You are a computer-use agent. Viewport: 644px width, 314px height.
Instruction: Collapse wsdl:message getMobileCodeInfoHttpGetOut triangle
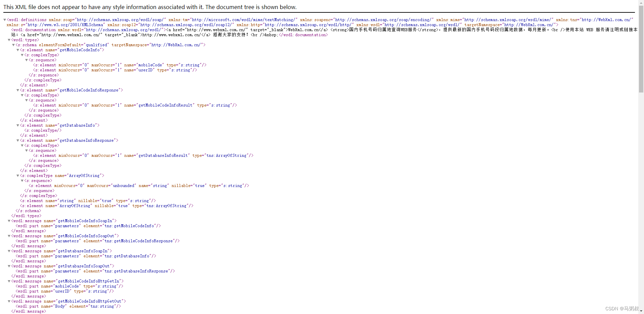9,301
